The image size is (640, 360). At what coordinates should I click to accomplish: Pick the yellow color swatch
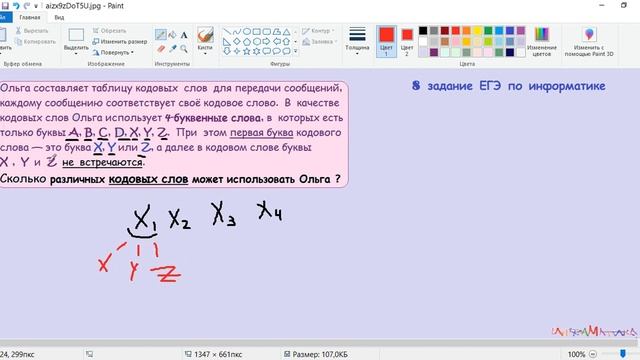point(478,31)
